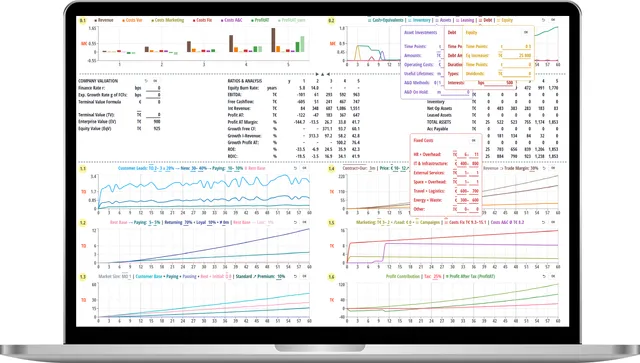Edit A&D On Hold field
Image resolution: width=640 pixels, height=363 pixels.
(455, 92)
